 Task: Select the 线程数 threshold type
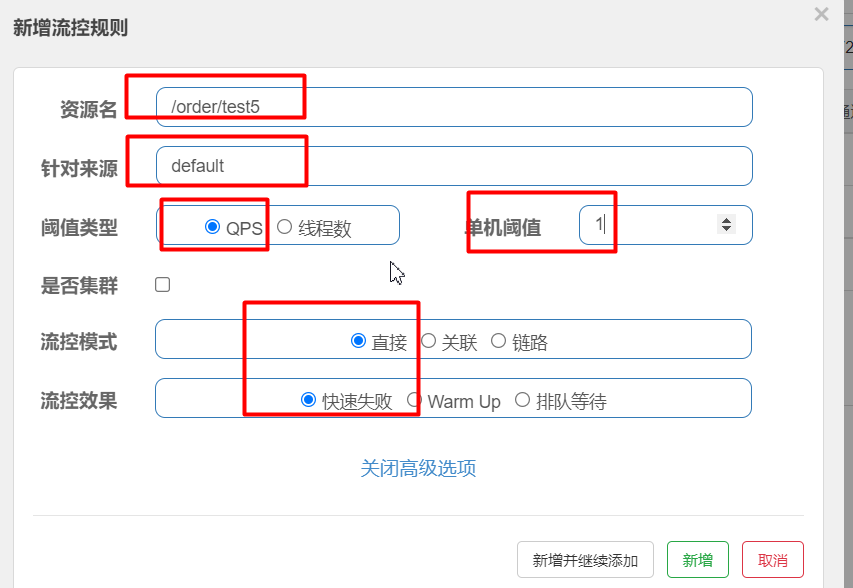point(284,227)
